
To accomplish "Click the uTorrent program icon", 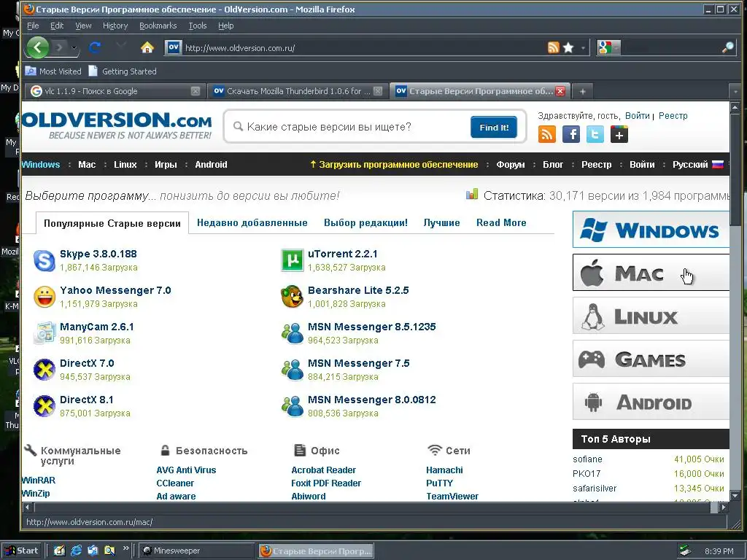I will point(292,260).
